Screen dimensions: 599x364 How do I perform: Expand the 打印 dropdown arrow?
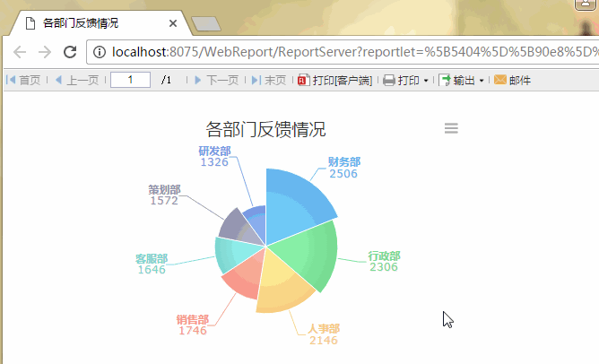tap(426, 81)
